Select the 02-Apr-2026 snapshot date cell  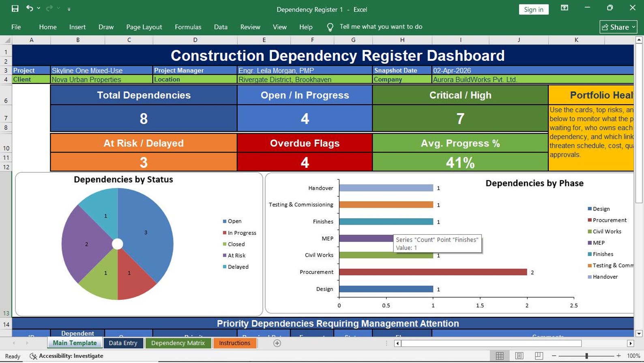click(532, 70)
